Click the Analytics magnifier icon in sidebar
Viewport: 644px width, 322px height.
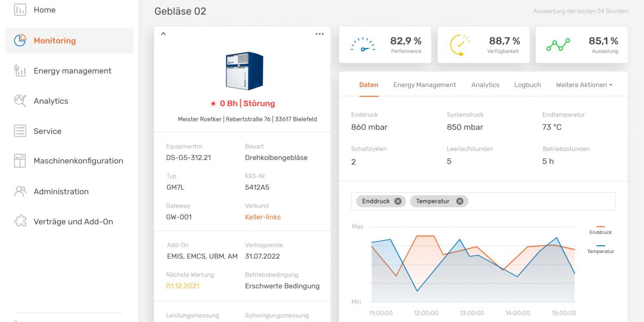click(x=20, y=101)
